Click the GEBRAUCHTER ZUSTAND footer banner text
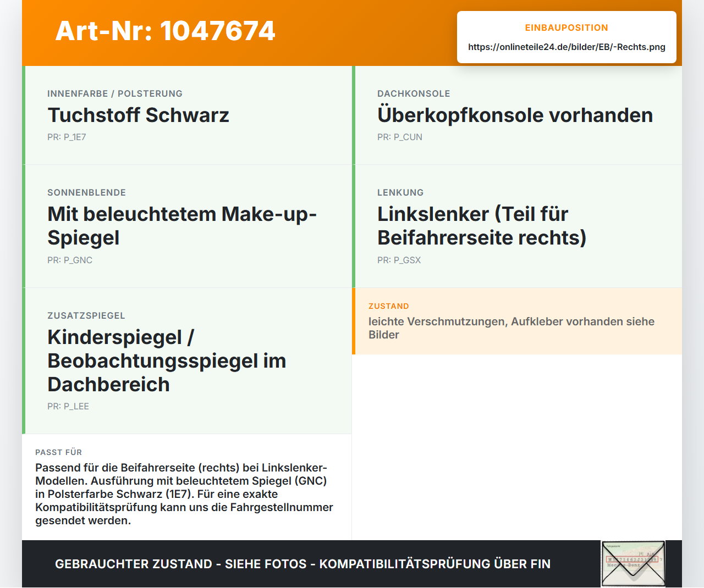Viewport: 704px width, 588px height. point(302,564)
